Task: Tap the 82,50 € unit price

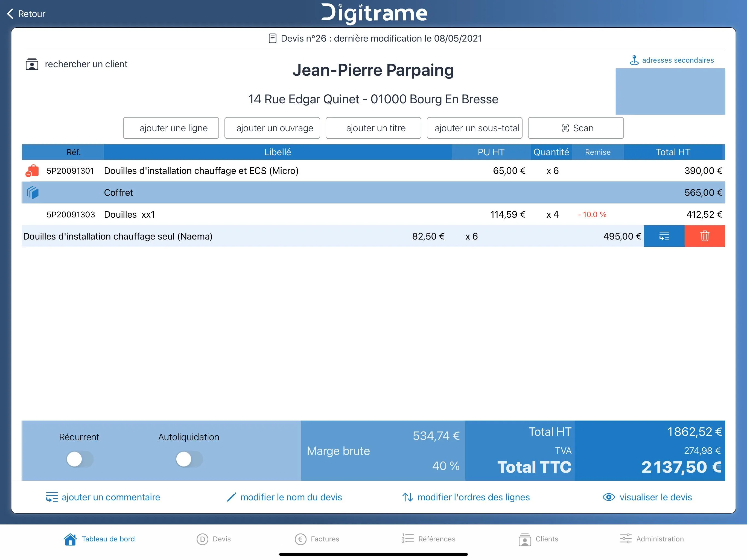Action: [x=428, y=237]
